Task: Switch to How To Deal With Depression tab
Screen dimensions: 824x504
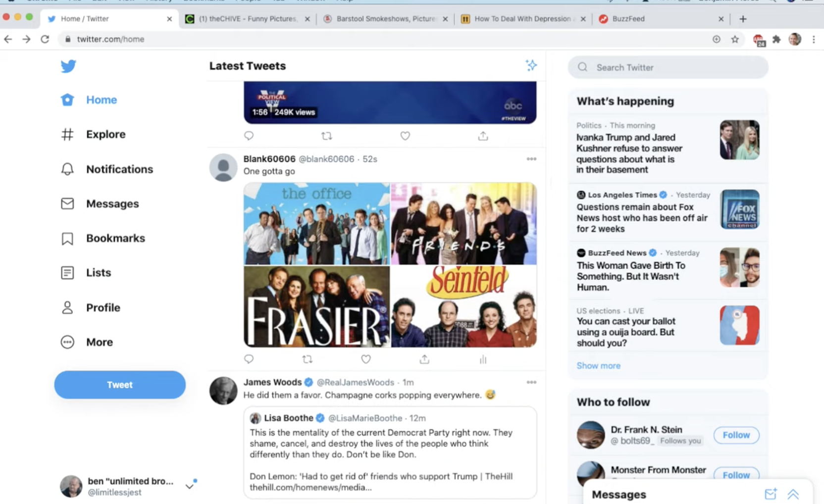Action: (524, 19)
